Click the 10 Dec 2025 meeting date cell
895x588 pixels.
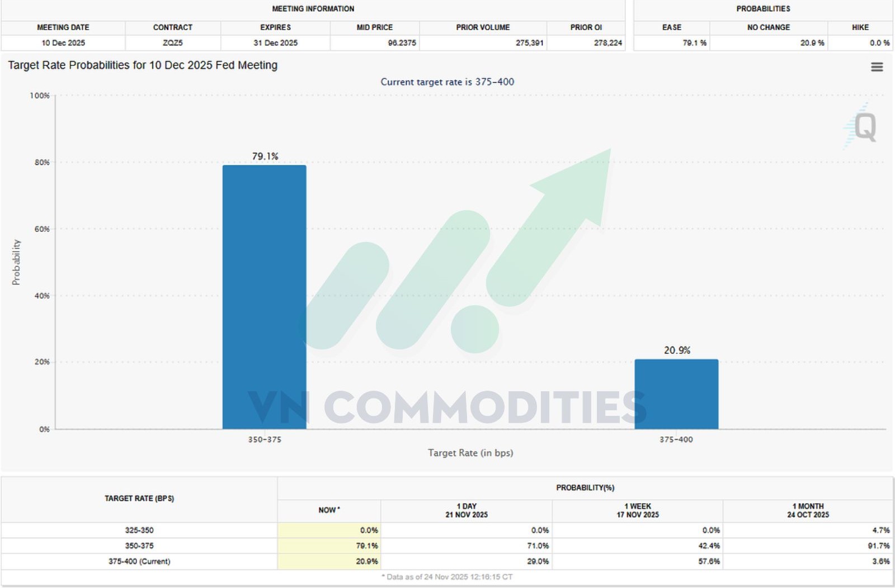click(63, 42)
